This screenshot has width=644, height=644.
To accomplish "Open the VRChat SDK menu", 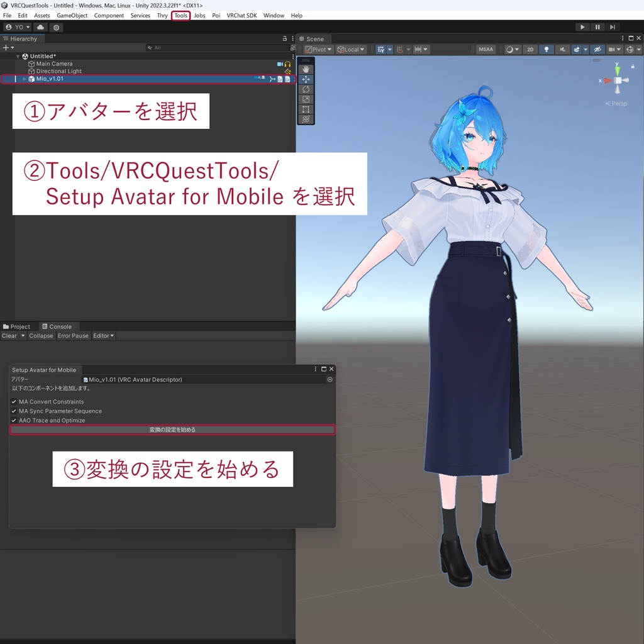I will 241,16.
